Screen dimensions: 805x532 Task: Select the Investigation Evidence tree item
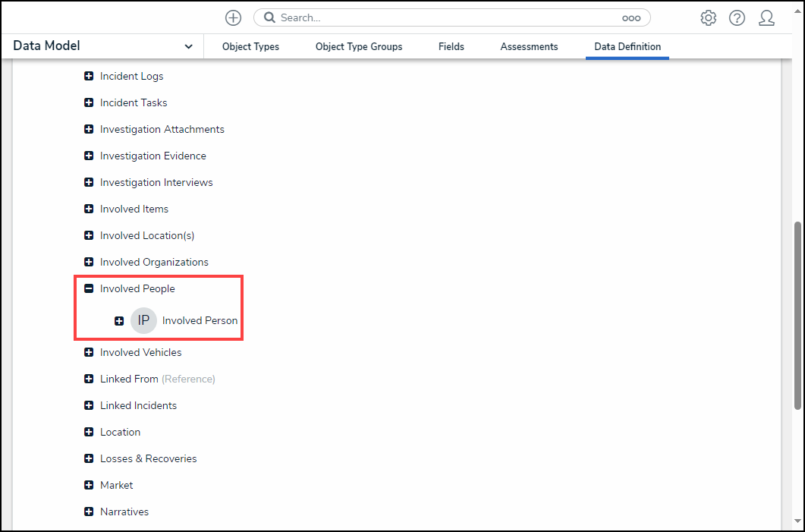(153, 156)
